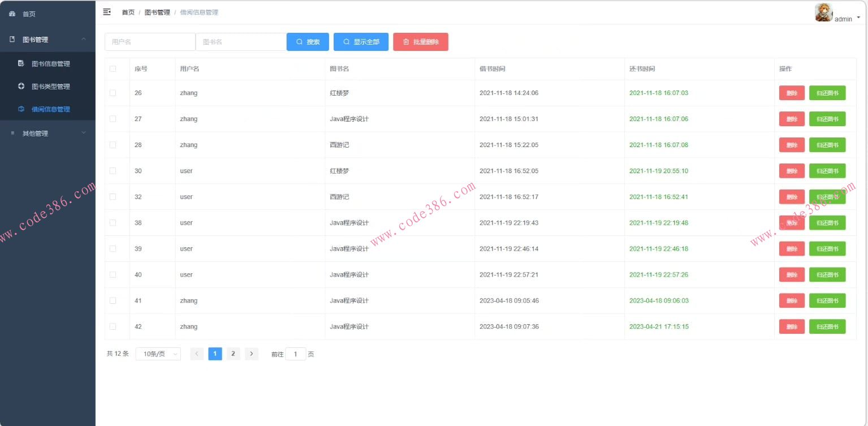
Task: Click the red 批量删除 button
Action: pyautogui.click(x=420, y=42)
